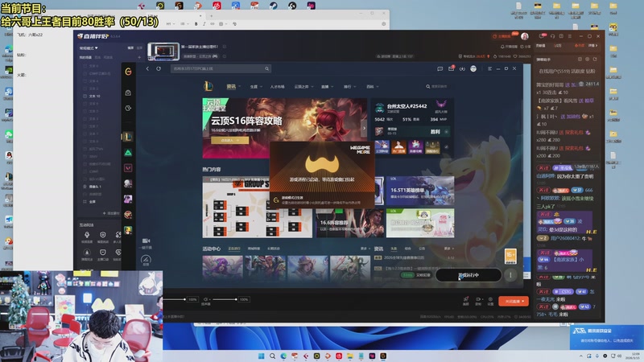
Task: Adjust the microphone volume slider
Action: (x=174, y=299)
